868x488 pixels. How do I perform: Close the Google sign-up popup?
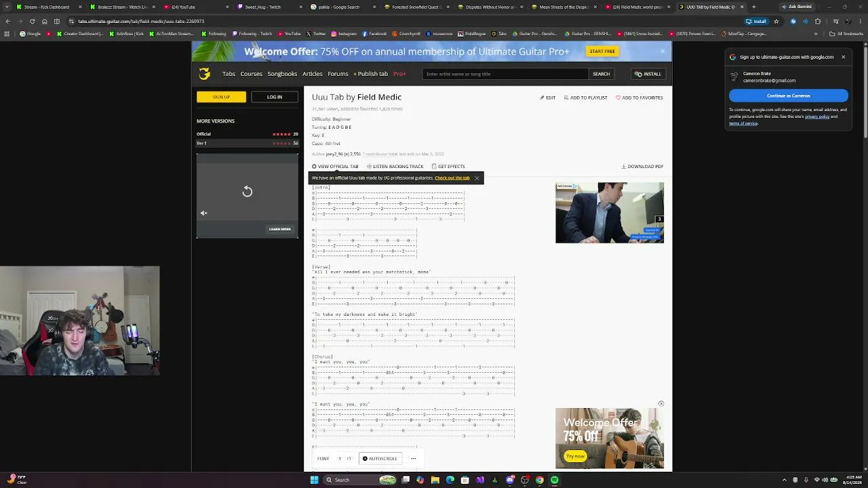pos(843,57)
